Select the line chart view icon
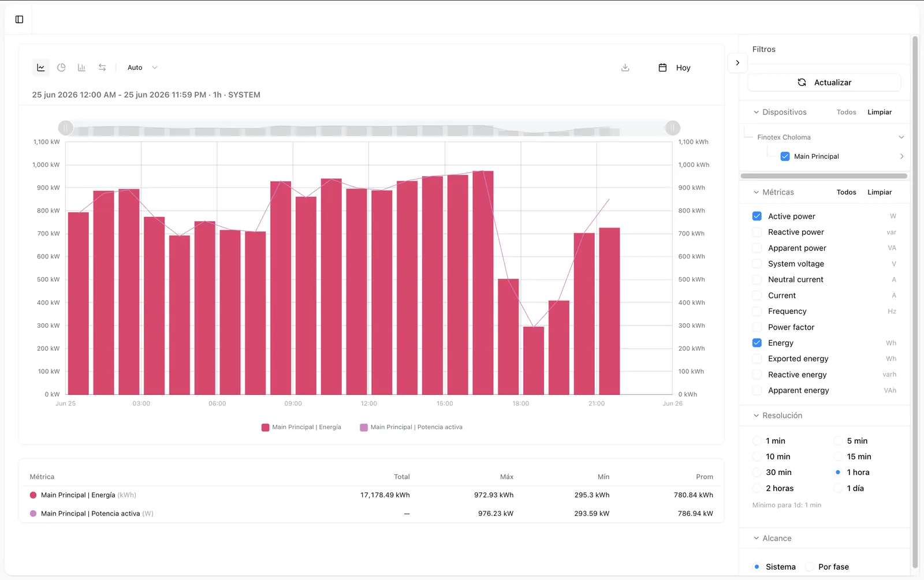Viewport: 924px width, 580px height. tap(41, 68)
